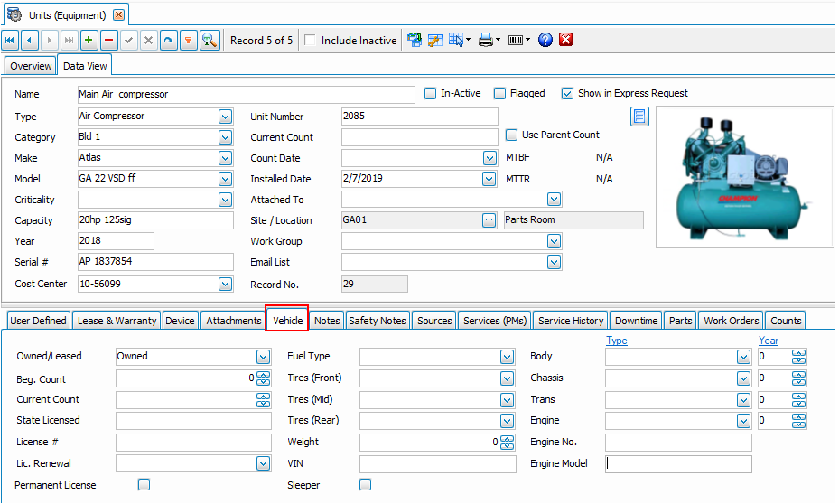This screenshot has height=504, width=839.
Task: Open the Service History tab
Action: (x=571, y=321)
